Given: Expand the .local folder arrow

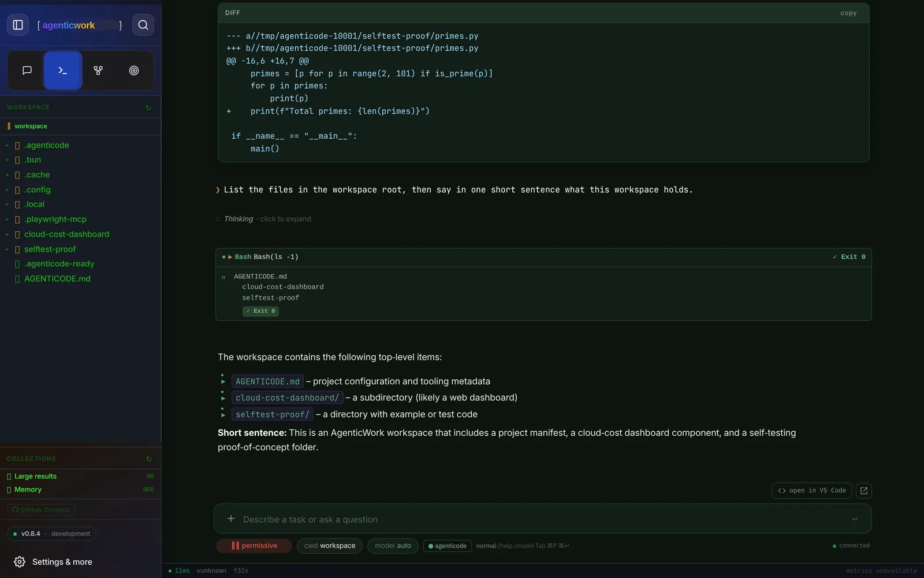Looking at the screenshot, I should coord(7,205).
